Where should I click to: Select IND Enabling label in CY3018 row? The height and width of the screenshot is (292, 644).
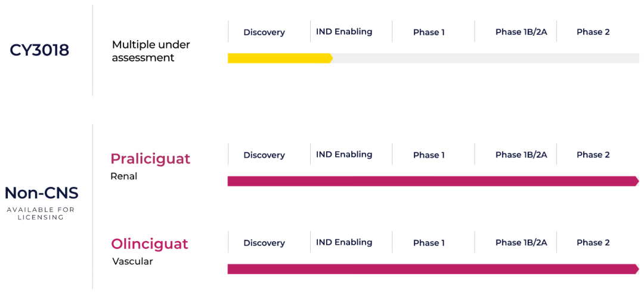[344, 32]
